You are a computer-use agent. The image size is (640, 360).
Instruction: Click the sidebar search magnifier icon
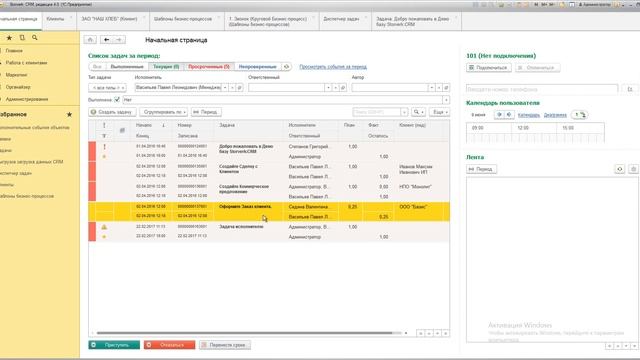click(x=35, y=38)
